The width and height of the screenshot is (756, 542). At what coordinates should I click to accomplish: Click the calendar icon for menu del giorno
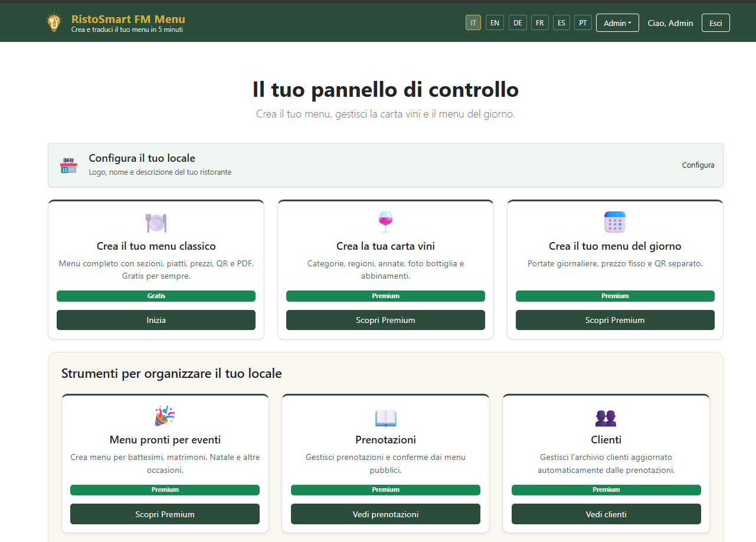coord(615,222)
